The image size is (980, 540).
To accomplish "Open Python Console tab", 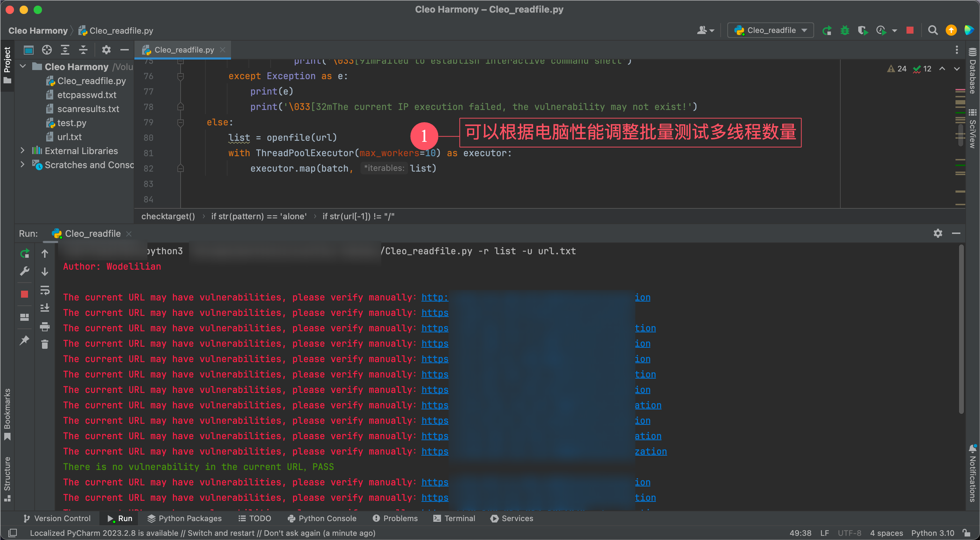I will point(322,518).
